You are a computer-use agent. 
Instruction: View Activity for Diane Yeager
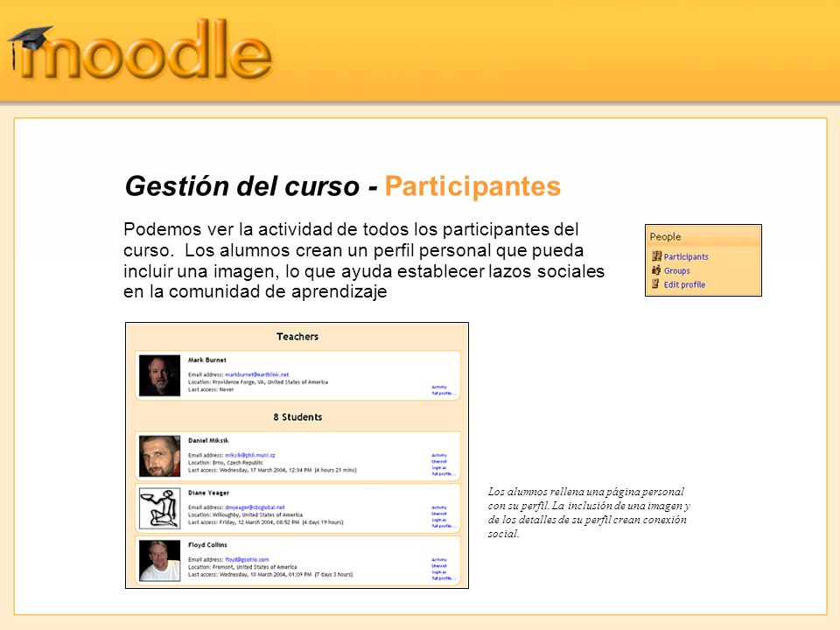tap(438, 507)
